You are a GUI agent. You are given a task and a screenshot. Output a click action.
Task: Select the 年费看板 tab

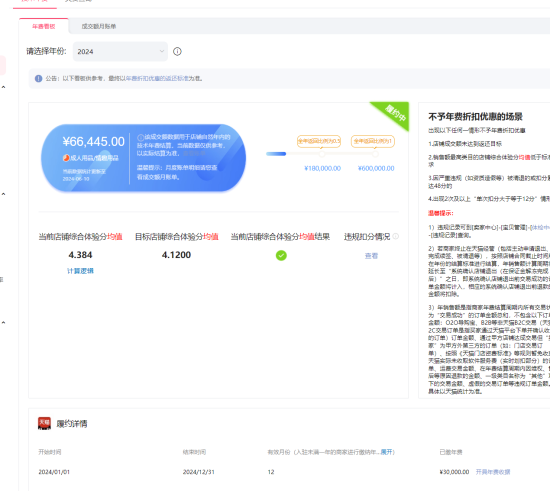point(44,26)
